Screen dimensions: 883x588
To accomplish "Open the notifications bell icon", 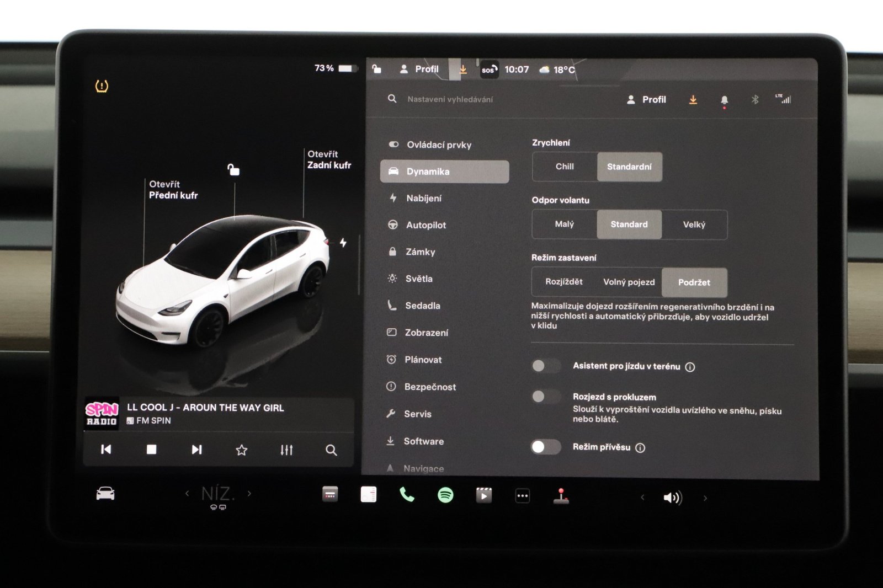I will coord(725,100).
